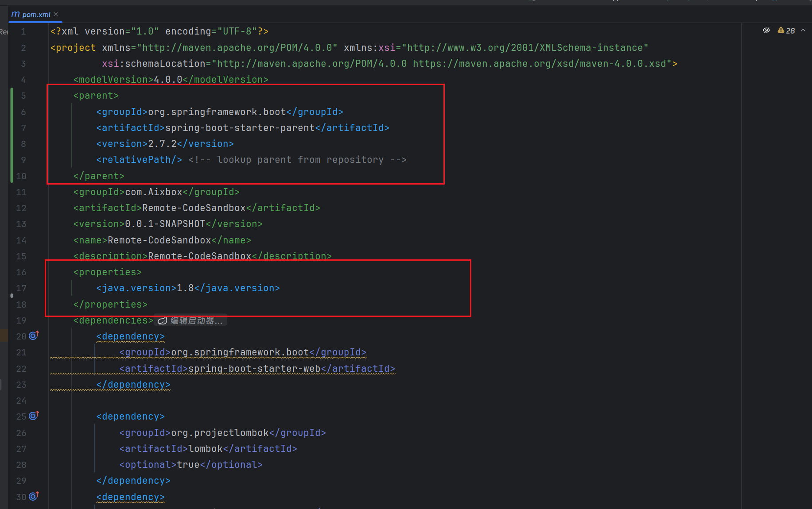The height and width of the screenshot is (509, 812).
Task: Close the pom.xml editor tab
Action: click(x=56, y=14)
